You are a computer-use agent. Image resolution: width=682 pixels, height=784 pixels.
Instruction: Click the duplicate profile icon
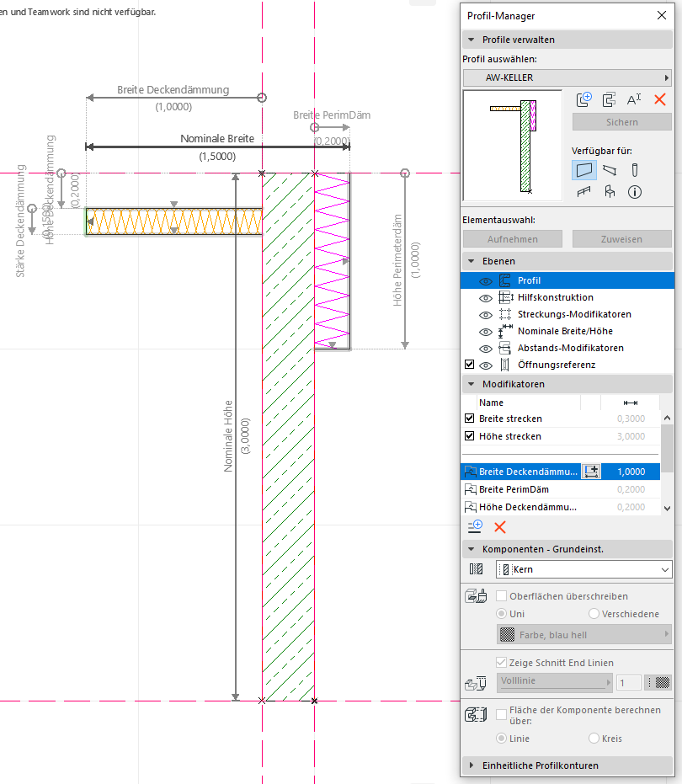tap(609, 99)
